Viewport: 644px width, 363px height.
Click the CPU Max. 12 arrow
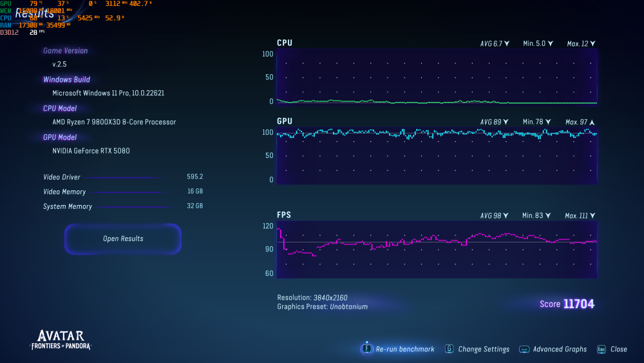[592, 44]
